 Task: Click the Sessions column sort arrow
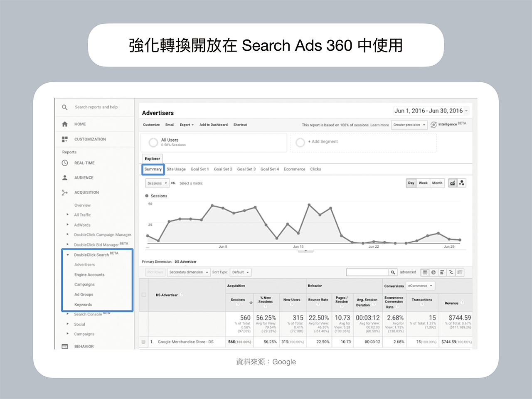(x=251, y=303)
